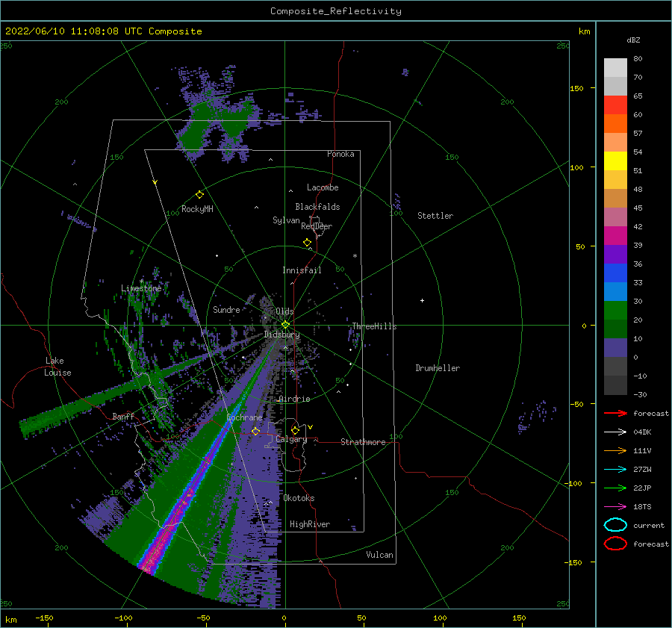Image resolution: width=672 pixels, height=628 pixels.
Task: Click the yellow diamond marker below RedDeer
Action: pos(308,242)
